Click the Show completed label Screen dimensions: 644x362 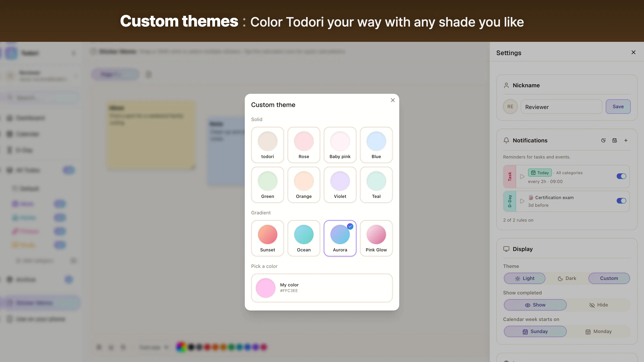(522, 293)
